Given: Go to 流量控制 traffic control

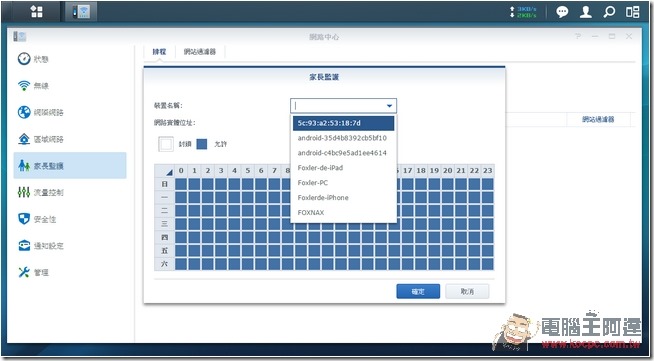Looking at the screenshot, I should pyautogui.click(x=41, y=192).
